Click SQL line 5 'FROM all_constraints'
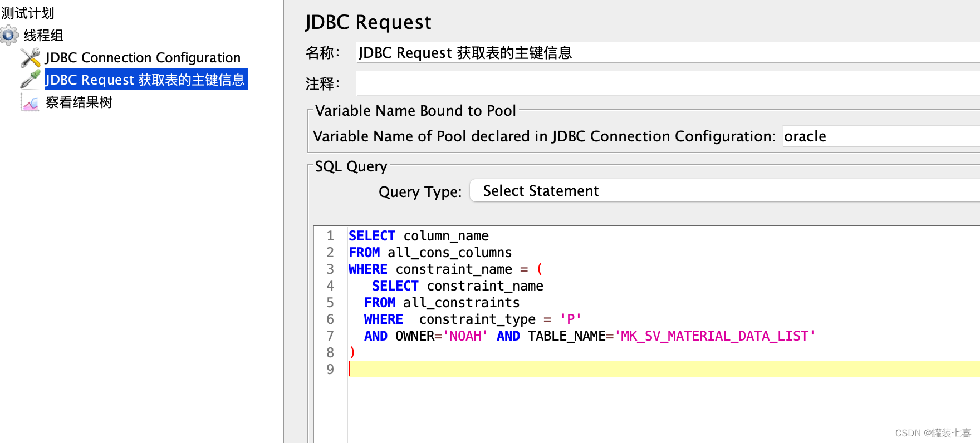Viewport: 980px width, 443px height. pyautogui.click(x=442, y=303)
